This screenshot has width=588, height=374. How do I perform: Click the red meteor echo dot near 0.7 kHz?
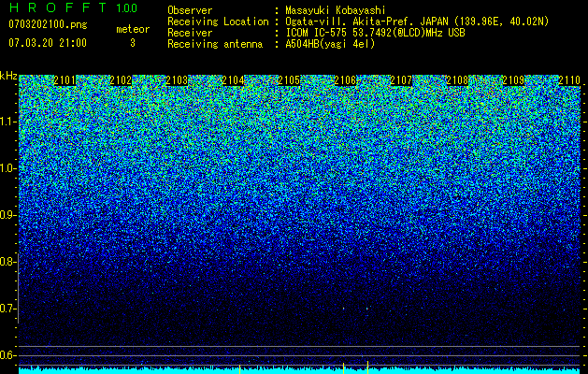point(367,309)
